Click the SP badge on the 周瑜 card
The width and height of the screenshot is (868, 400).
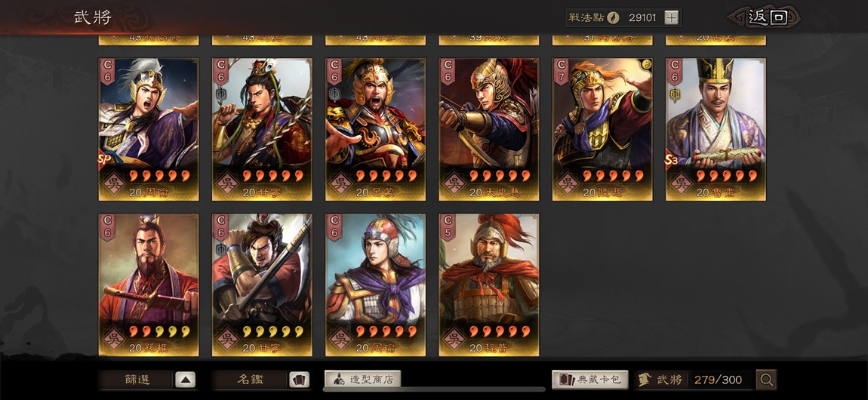click(103, 160)
